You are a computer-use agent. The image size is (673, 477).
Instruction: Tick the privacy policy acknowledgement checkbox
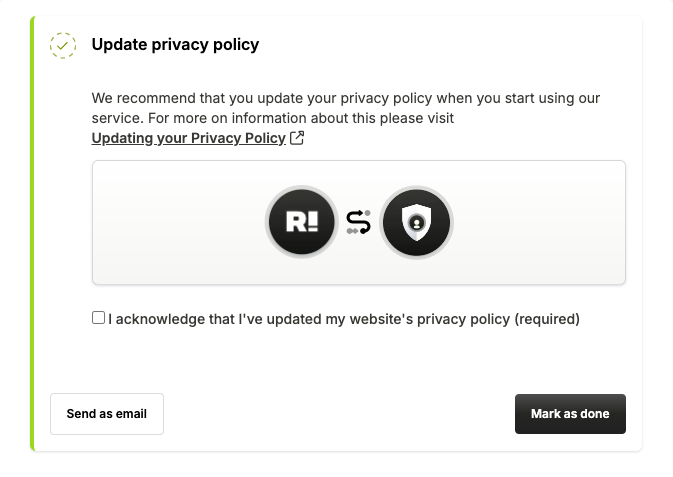tap(98, 318)
